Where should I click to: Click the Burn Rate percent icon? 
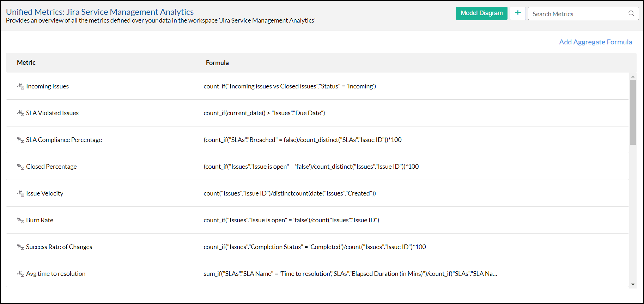coord(20,220)
